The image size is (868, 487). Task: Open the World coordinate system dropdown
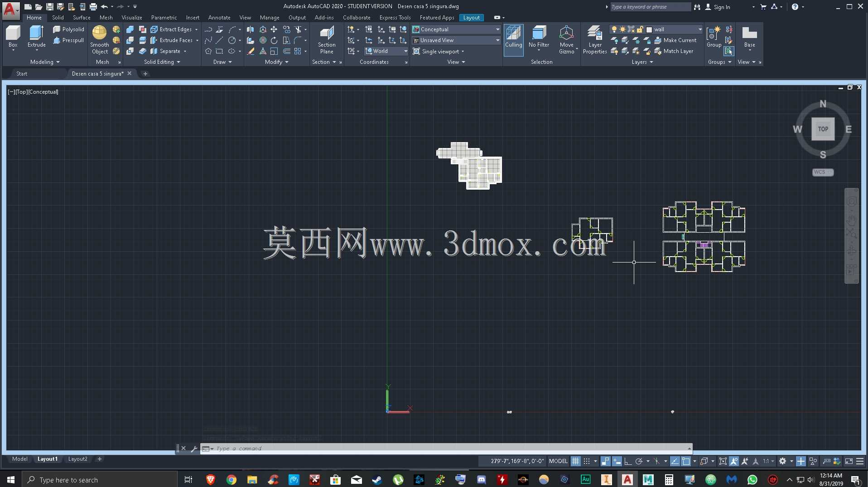[x=386, y=51]
